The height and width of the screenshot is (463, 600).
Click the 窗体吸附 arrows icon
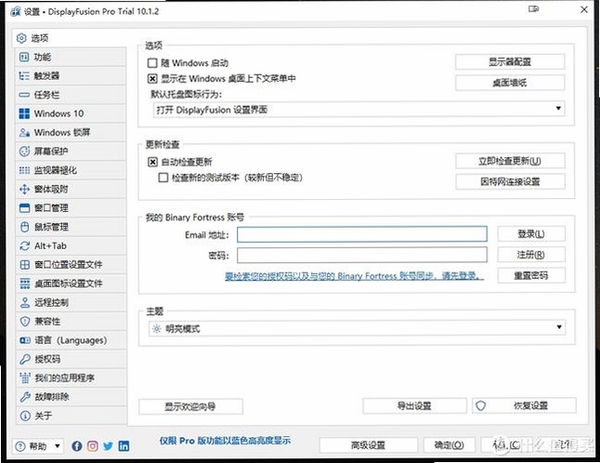pos(24,189)
